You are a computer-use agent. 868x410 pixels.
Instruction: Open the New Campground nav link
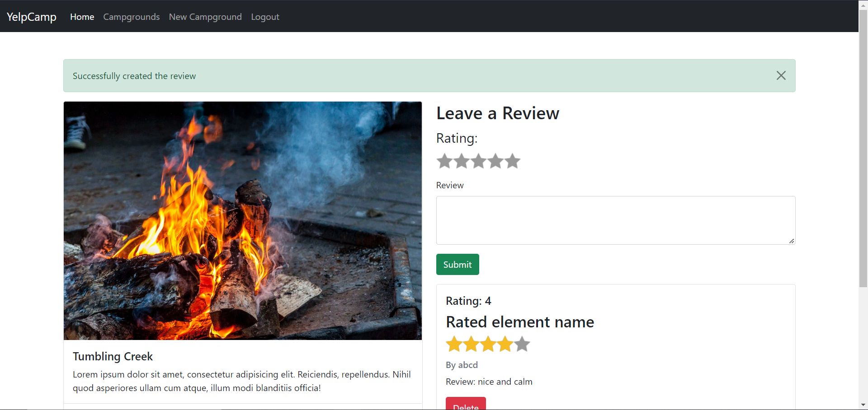[205, 17]
